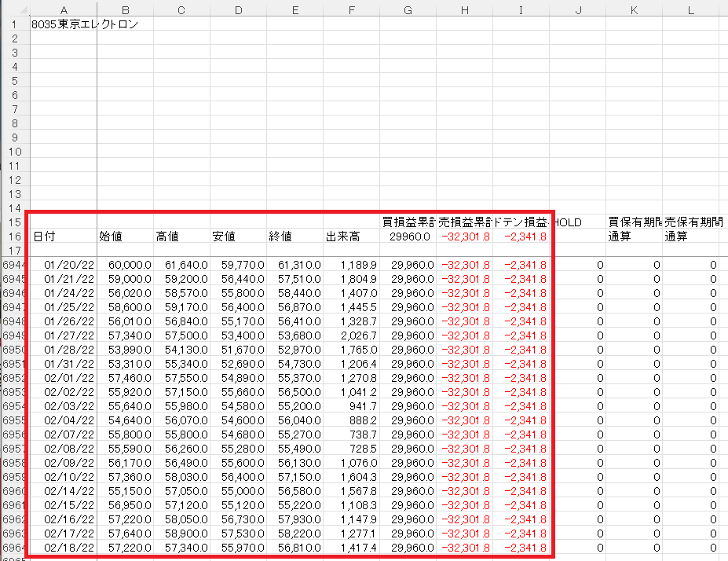Select the 29960.0 total cell in row 16

pos(408,236)
